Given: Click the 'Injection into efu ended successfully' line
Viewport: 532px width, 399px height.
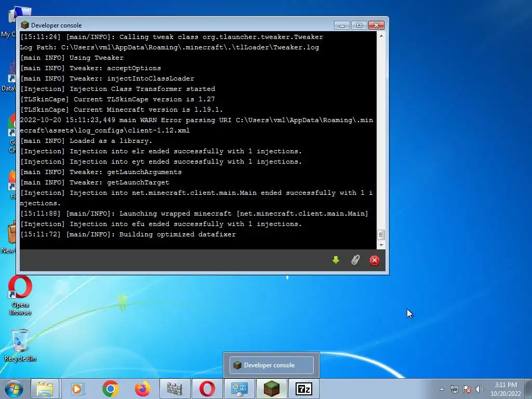Looking at the screenshot, I should (x=161, y=224).
